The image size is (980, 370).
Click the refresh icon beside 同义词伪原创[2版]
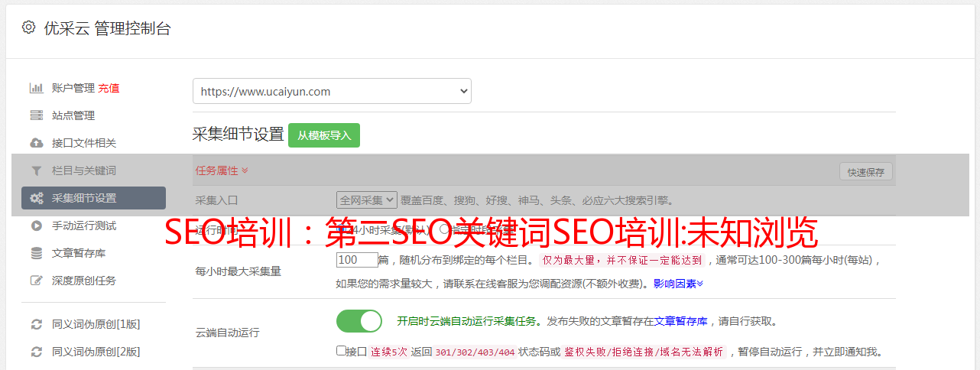pos(36,352)
